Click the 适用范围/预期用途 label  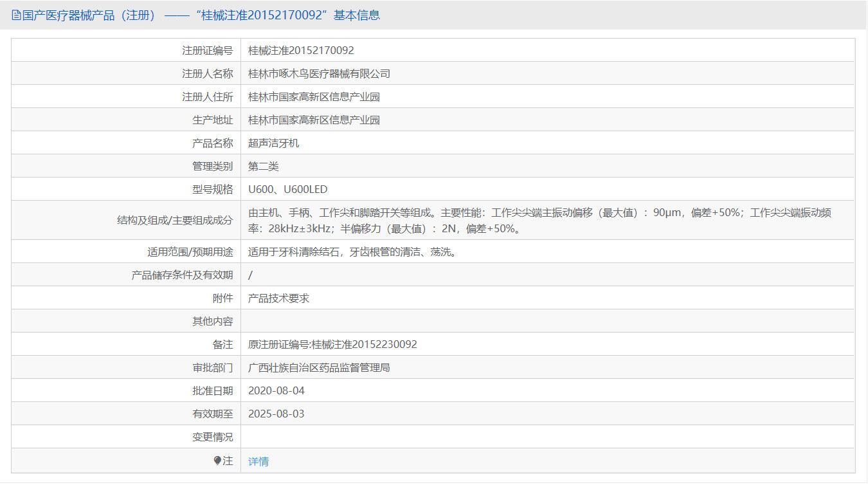point(190,252)
